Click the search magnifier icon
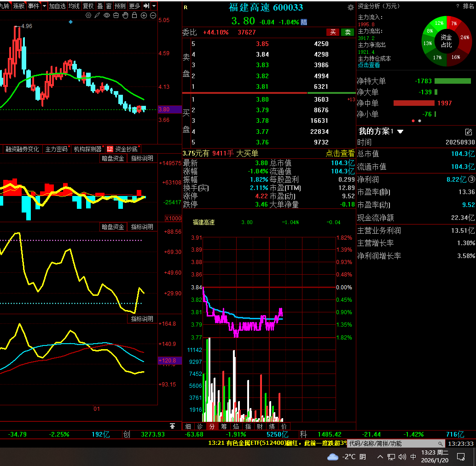 click(x=441, y=443)
